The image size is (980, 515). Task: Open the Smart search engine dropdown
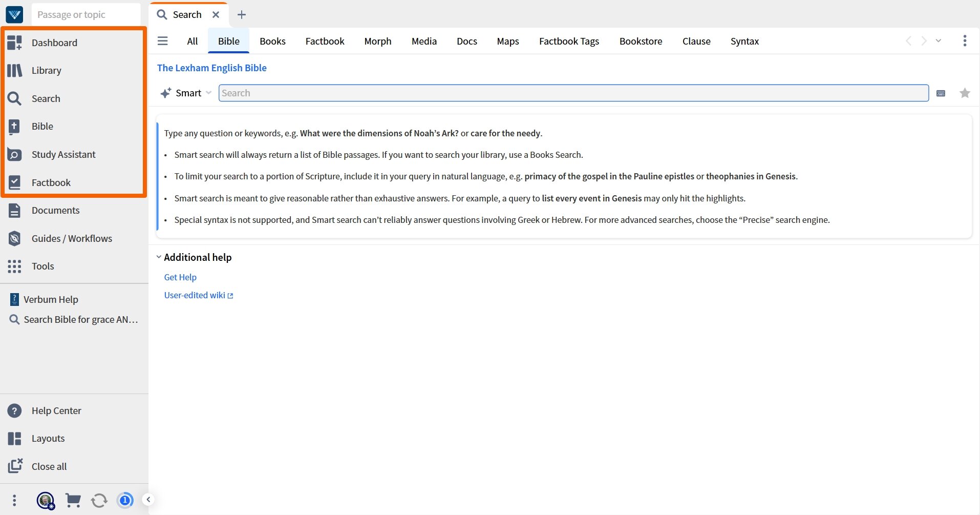pyautogui.click(x=186, y=93)
